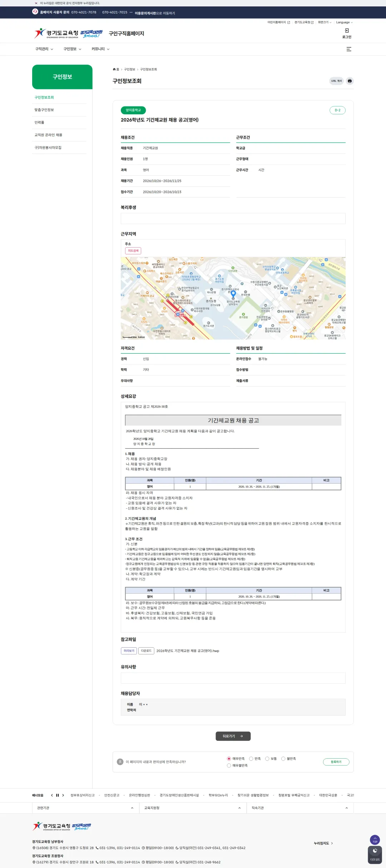Click 학부모On누리 banner link
Image resolution: width=386 pixels, height=868 pixels.
point(218,795)
